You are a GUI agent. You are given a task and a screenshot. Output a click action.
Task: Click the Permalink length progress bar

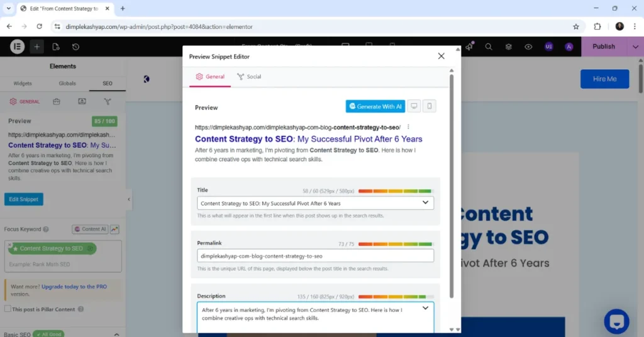click(396, 244)
